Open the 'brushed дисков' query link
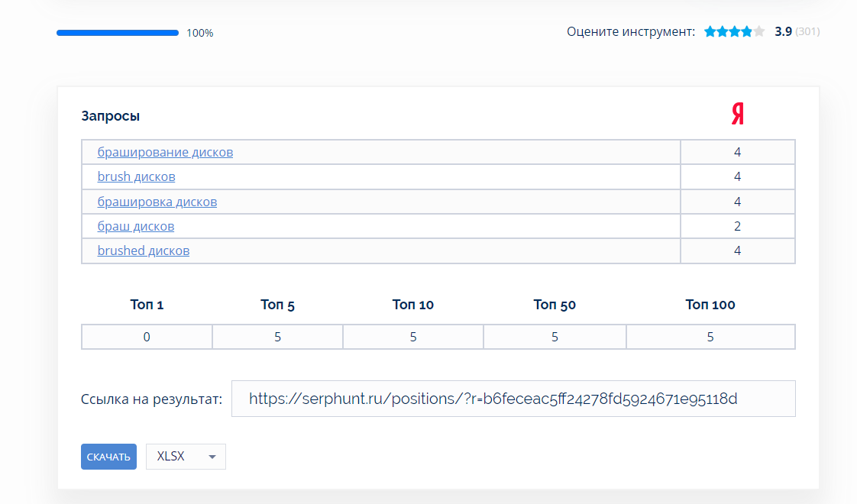 click(x=143, y=250)
